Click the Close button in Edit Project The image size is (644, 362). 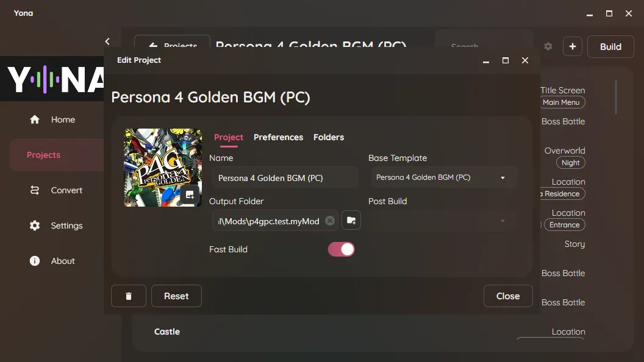coord(508,296)
